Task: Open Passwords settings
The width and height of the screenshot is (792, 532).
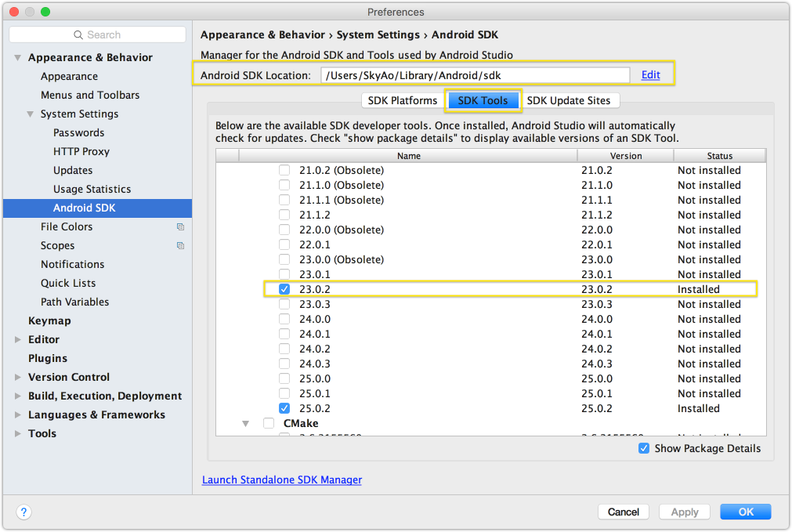Action: point(79,133)
